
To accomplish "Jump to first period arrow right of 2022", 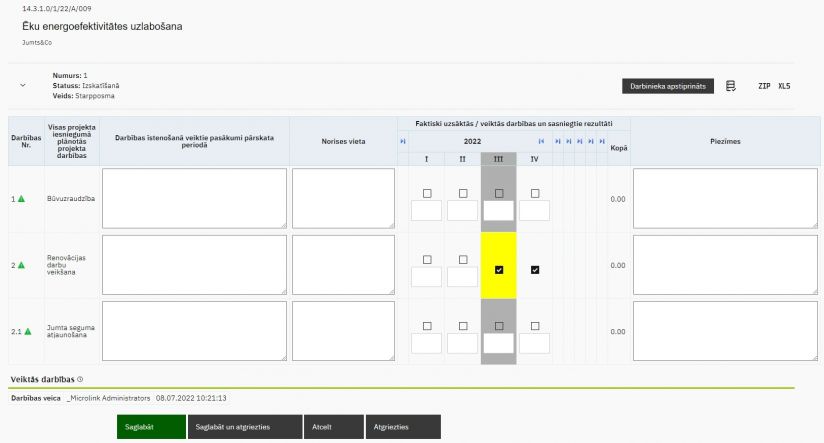I will (x=541, y=142).
